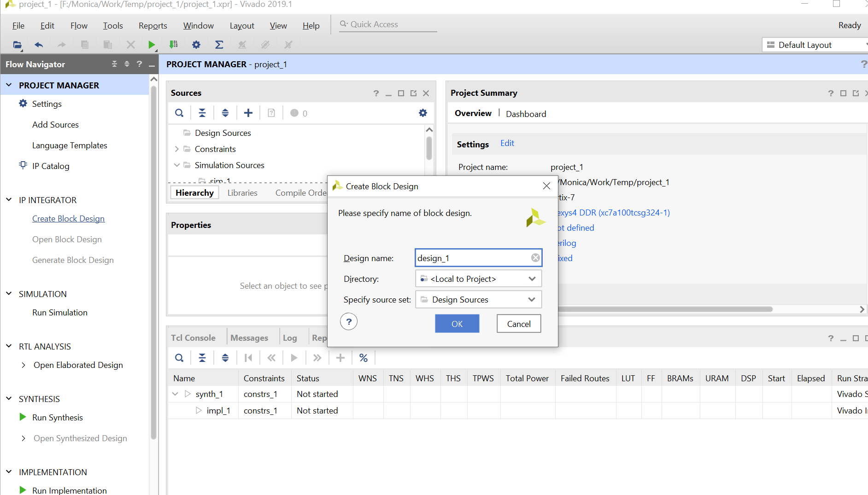Image resolution: width=868 pixels, height=495 pixels.
Task: Open the Flow menu
Action: [79, 26]
